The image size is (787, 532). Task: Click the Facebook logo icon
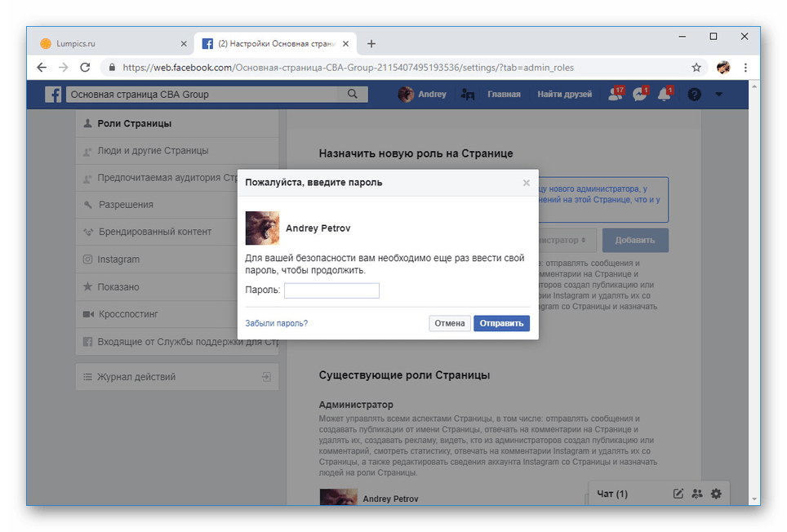click(52, 95)
